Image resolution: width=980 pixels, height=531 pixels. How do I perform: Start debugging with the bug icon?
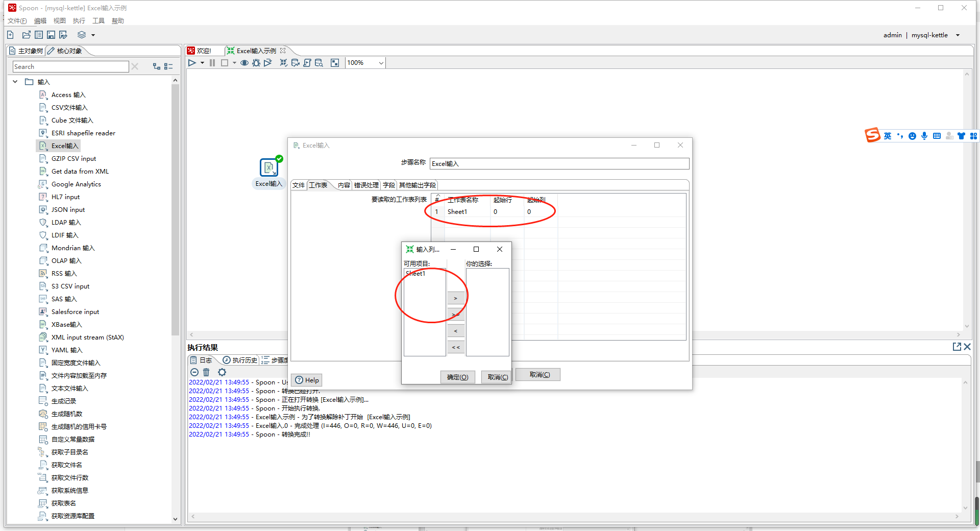[256, 63]
